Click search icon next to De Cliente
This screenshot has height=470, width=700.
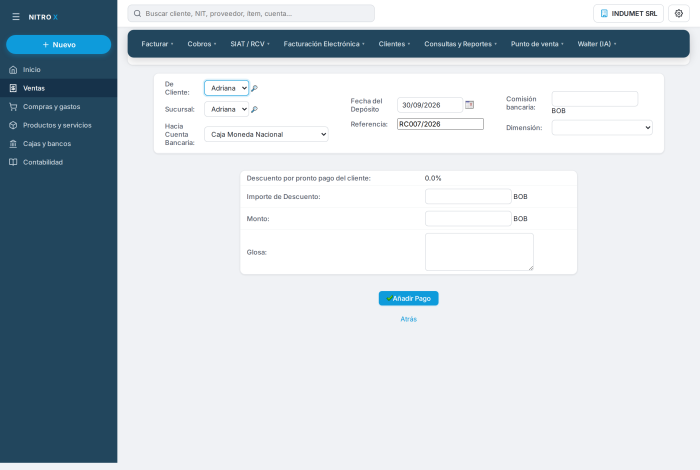tap(254, 88)
